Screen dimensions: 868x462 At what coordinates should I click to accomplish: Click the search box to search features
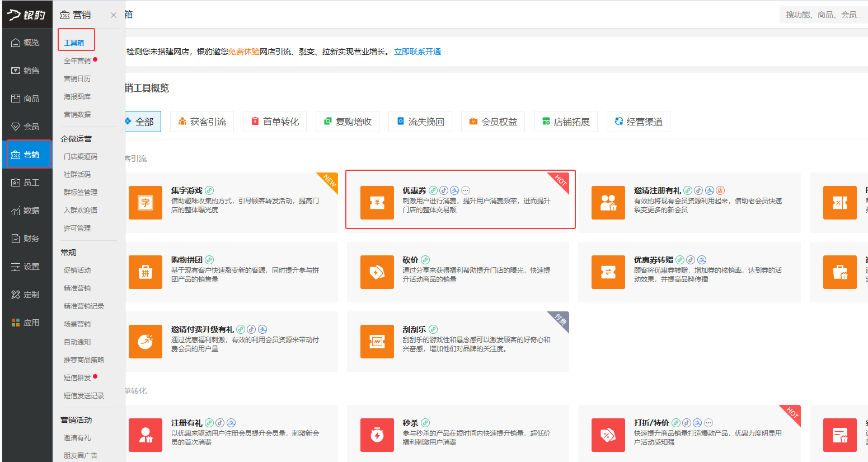click(x=823, y=13)
